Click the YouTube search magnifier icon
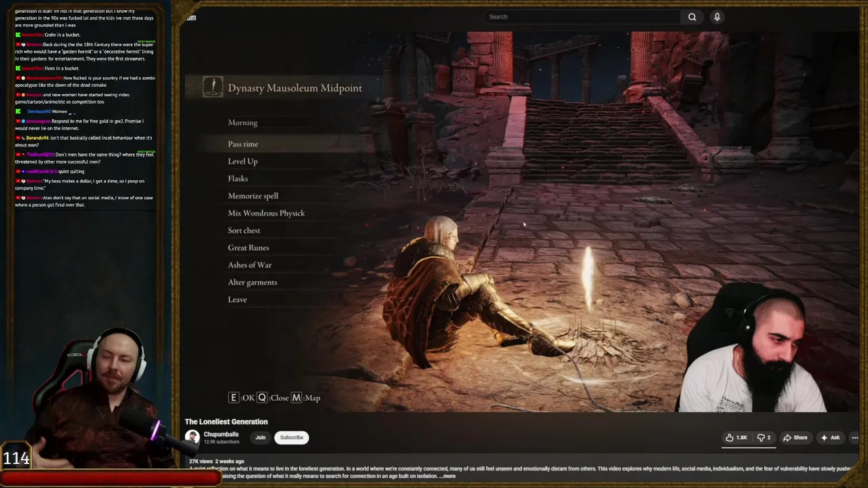This screenshot has width=868, height=488. pos(692,17)
